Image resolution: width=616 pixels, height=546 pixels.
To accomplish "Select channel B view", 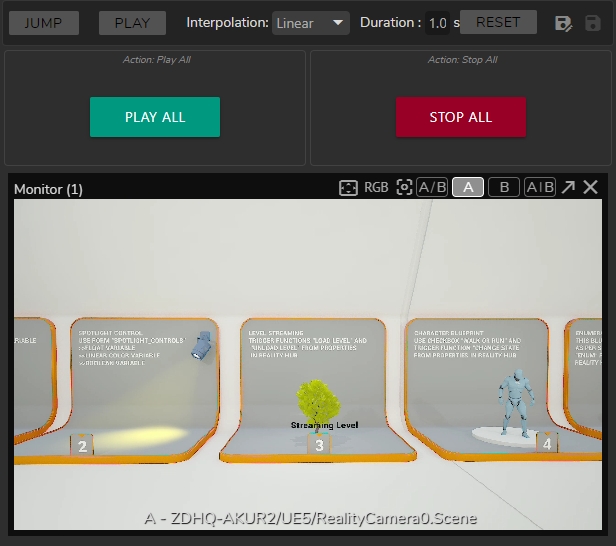I will tap(504, 187).
